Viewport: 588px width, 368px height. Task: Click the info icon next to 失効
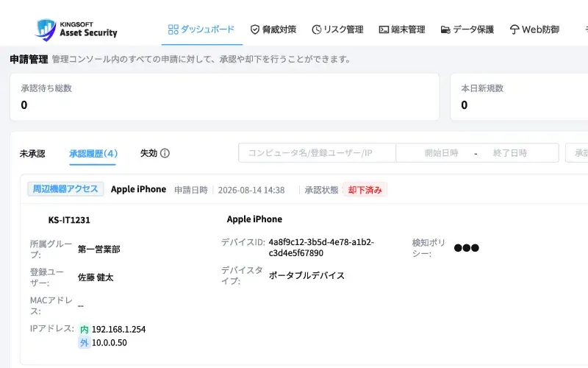coord(165,153)
